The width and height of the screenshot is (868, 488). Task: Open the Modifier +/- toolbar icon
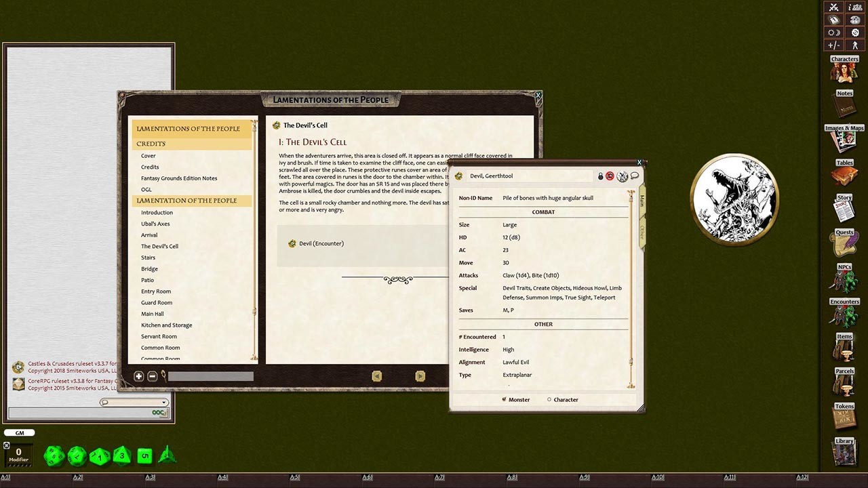tap(833, 45)
